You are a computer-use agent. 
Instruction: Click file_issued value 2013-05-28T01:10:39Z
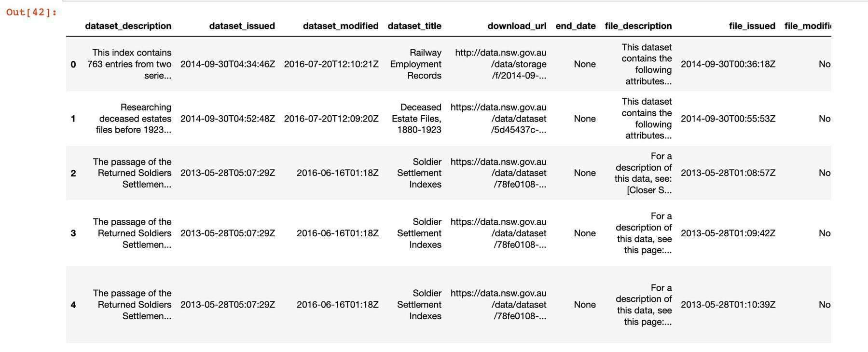click(728, 305)
